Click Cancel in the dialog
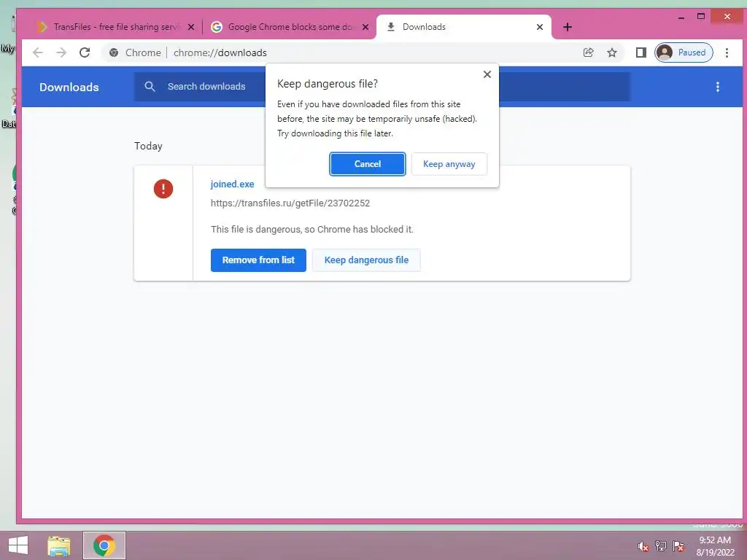 point(368,164)
